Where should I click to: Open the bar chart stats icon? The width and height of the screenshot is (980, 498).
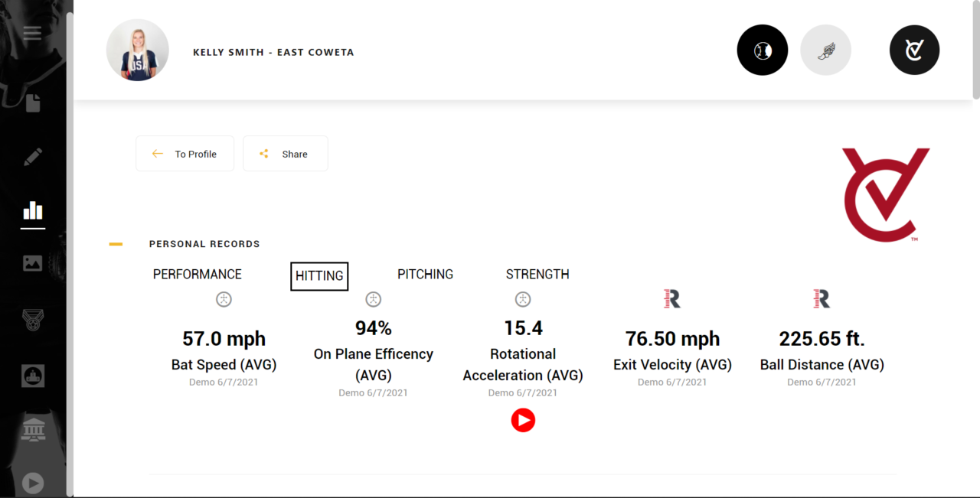pos(32,210)
